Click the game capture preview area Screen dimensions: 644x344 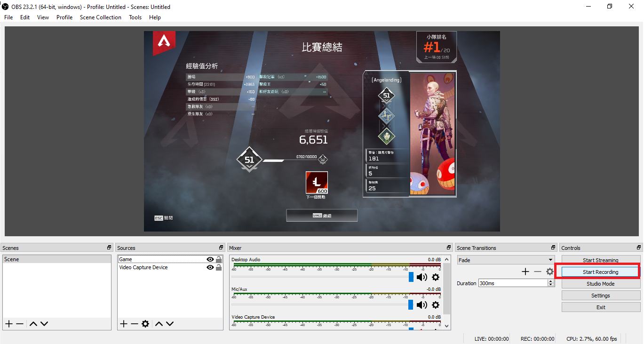pyautogui.click(x=322, y=131)
